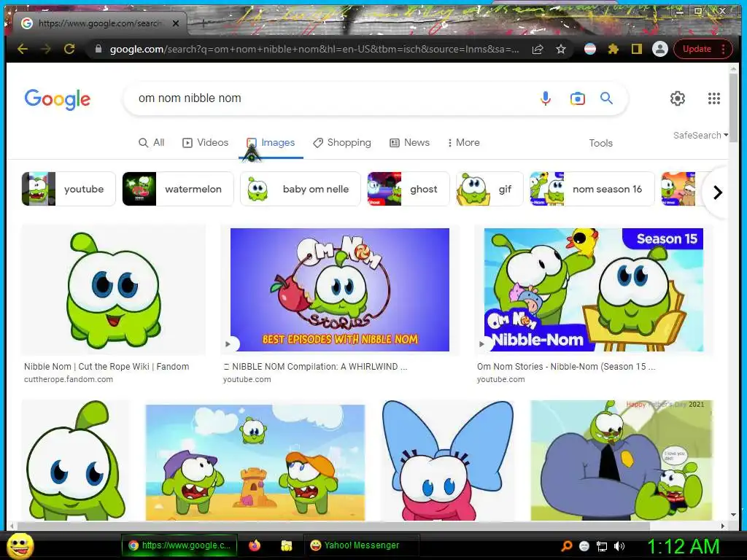Open 'Om Nom Stories - Nibble-Nom (Season 15' link

click(566, 367)
